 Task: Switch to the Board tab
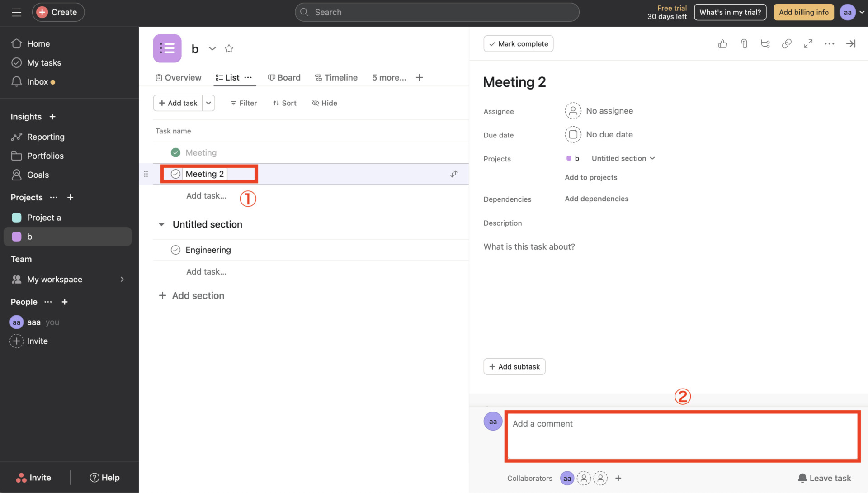[x=284, y=77]
